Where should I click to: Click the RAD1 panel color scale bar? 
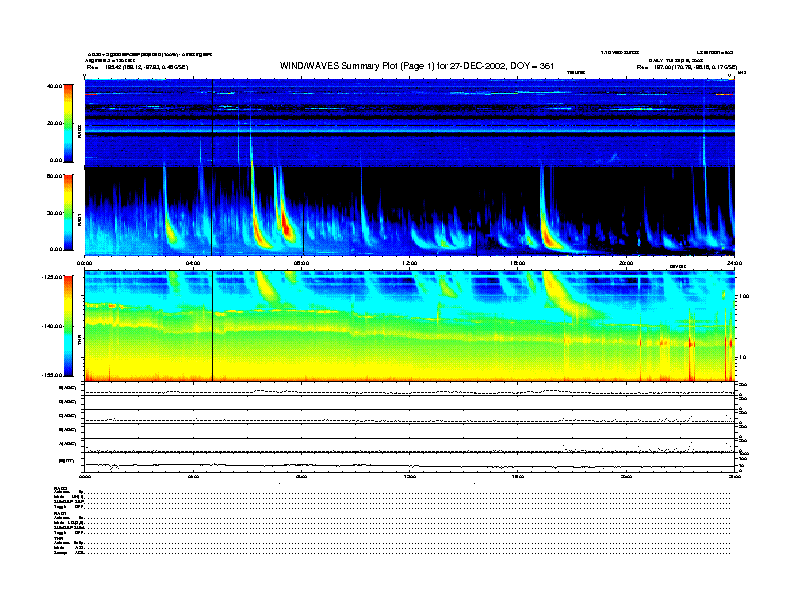[x=68, y=213]
